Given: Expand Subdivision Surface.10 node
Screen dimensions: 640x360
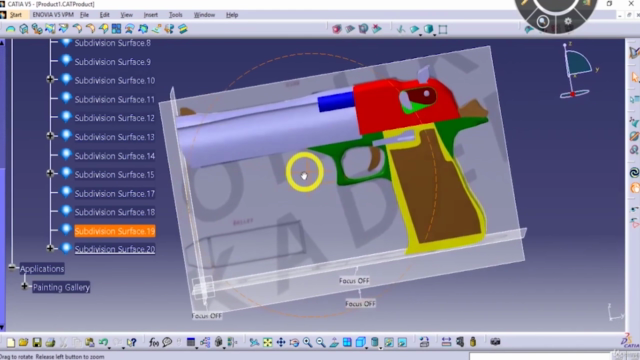Looking at the screenshot, I should [50, 80].
